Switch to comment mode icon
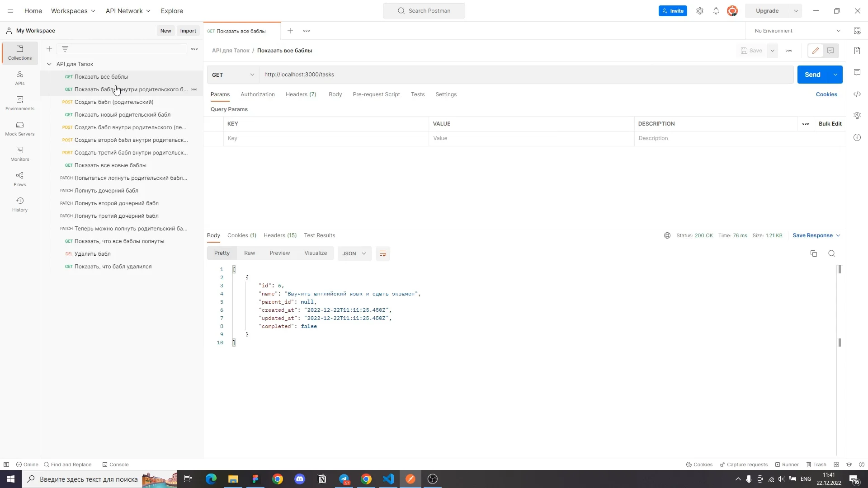Screen dimensions: 868x488 [831, 51]
